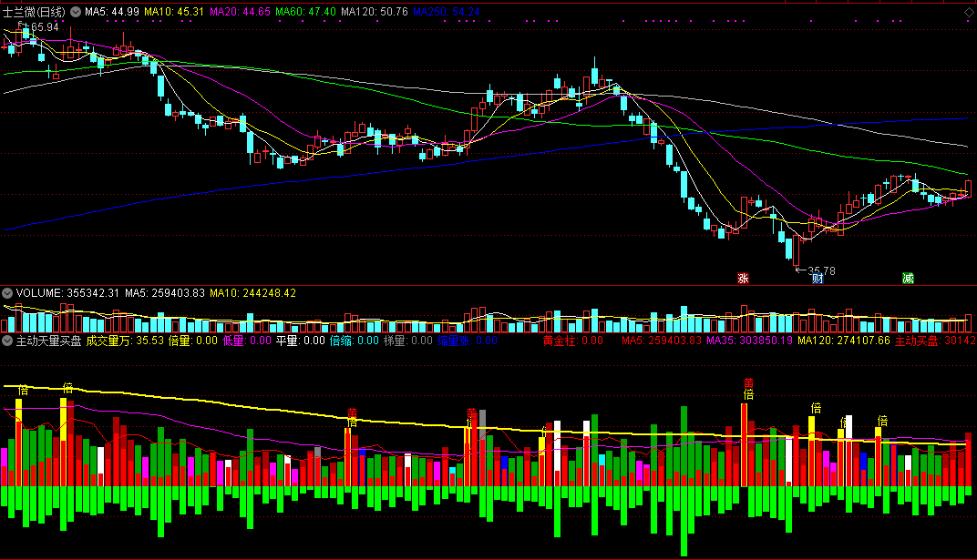The image size is (977, 560).
Task: Click the 65.94 high price annotation
Action: (x=45, y=26)
